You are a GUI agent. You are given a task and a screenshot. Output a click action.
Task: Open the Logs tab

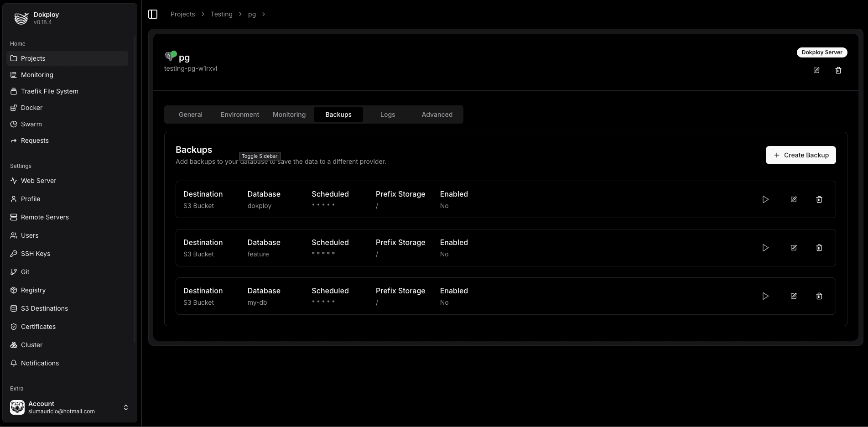(x=388, y=115)
